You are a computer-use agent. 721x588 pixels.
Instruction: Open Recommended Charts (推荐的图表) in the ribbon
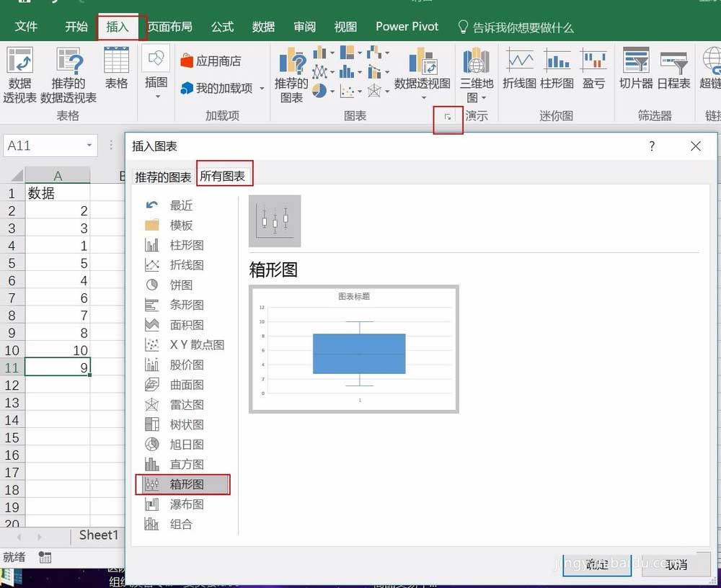(x=291, y=76)
